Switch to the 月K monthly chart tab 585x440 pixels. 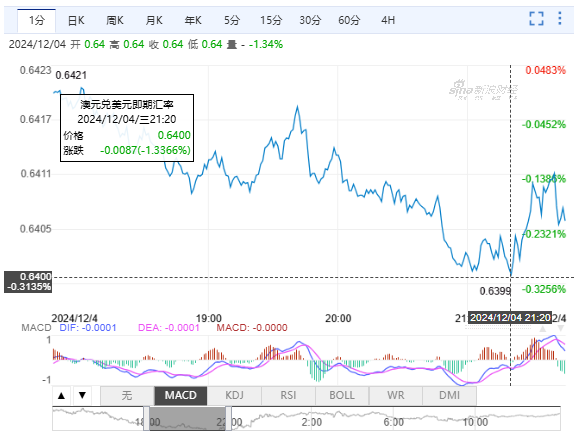point(154,21)
